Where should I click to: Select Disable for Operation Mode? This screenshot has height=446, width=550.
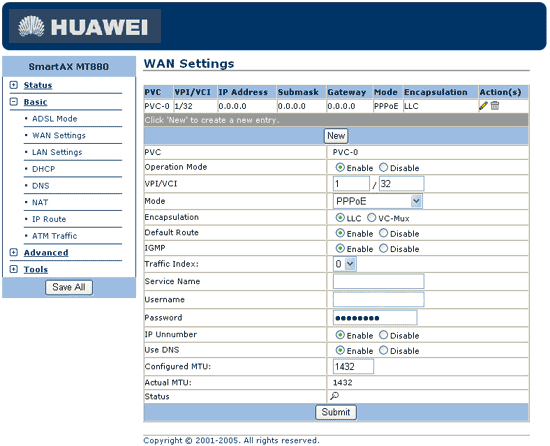(x=383, y=168)
